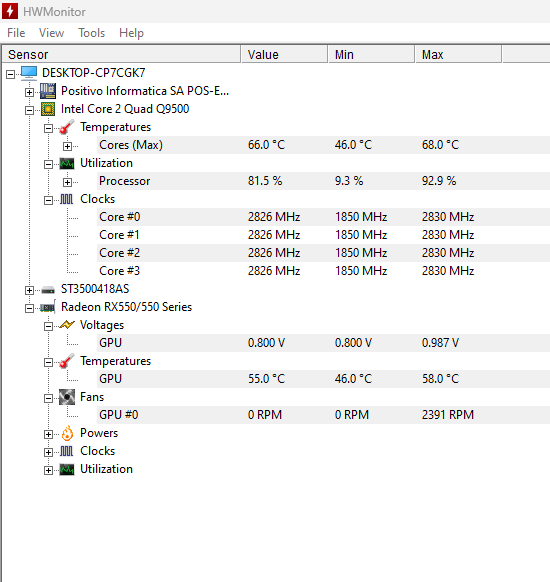Click the fan icon next to Fans

[67, 397]
